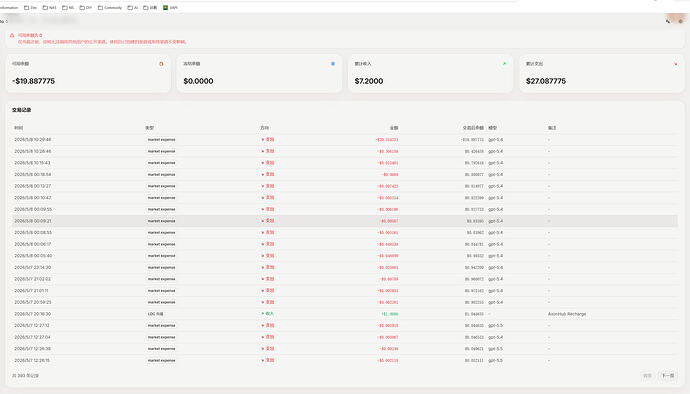Select the transaction row dated 2026/5/8 00:05:40

(x=345, y=256)
